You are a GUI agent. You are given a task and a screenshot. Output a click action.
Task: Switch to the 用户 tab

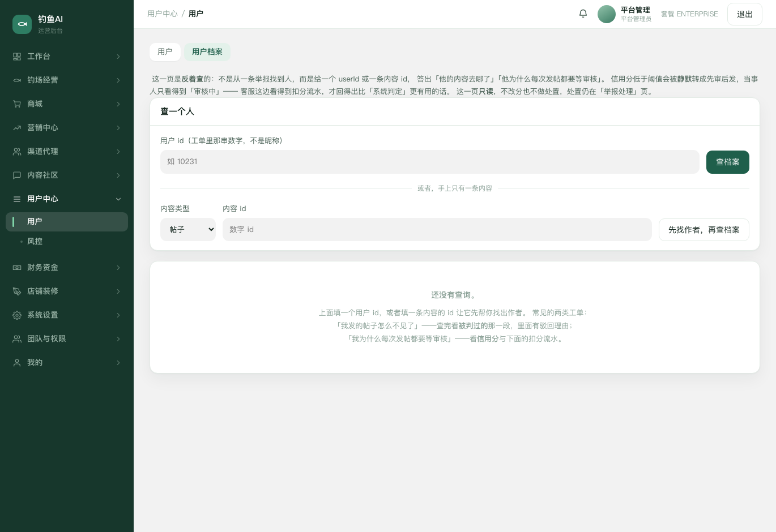point(165,52)
